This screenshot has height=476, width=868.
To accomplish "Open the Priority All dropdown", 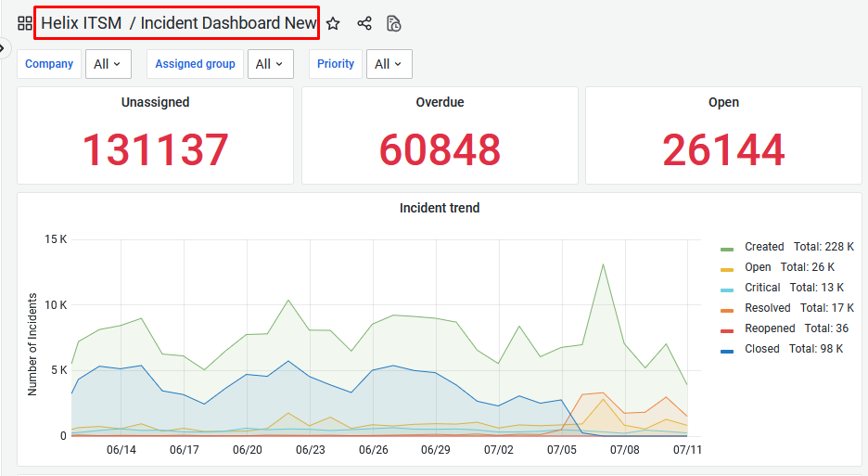I will click(x=389, y=64).
